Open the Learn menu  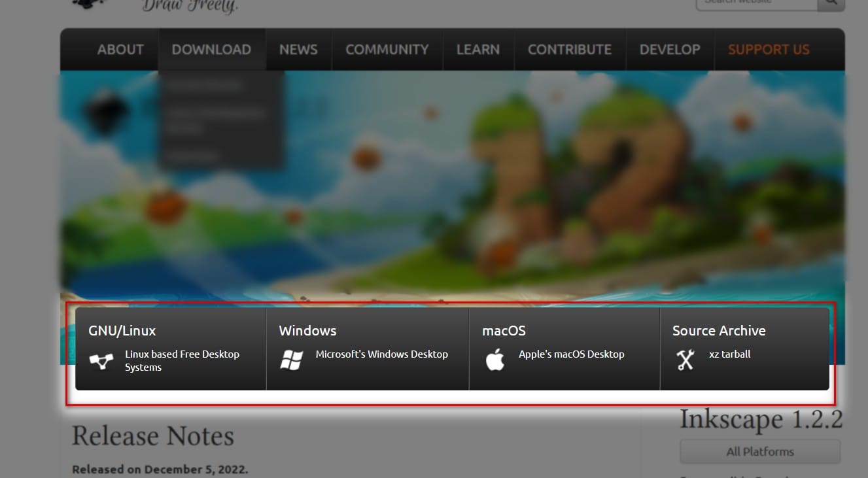(478, 50)
